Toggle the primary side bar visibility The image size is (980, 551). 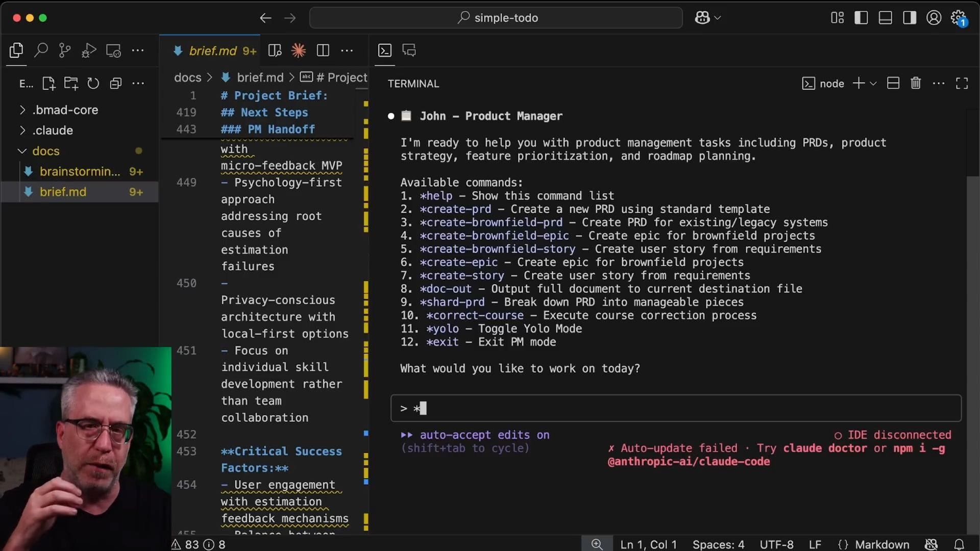(x=861, y=18)
